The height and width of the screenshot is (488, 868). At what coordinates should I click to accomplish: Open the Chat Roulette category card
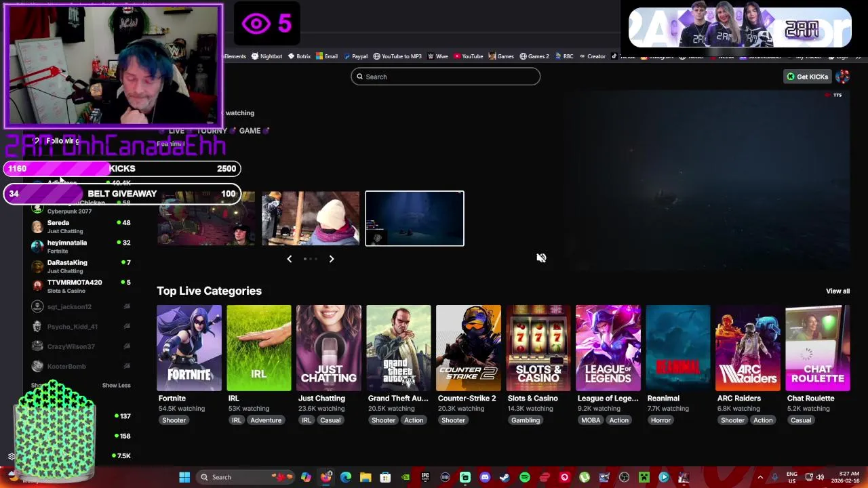coord(818,348)
